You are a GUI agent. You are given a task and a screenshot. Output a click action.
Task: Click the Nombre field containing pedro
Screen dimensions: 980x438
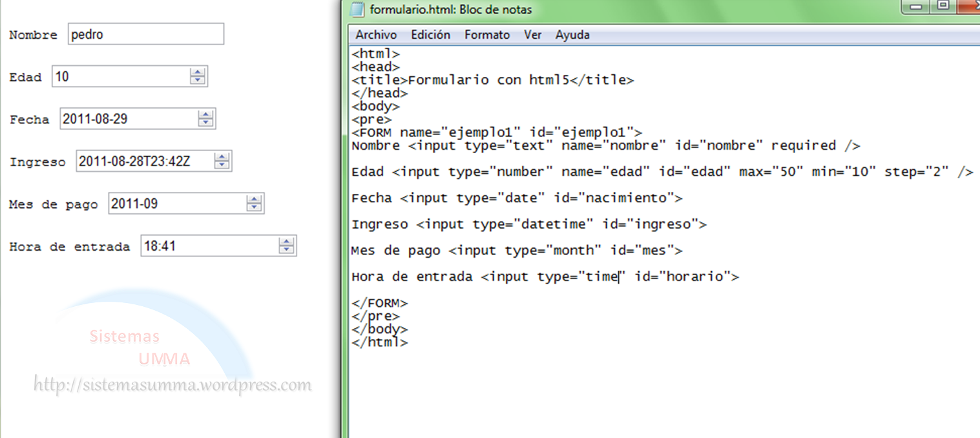(145, 34)
